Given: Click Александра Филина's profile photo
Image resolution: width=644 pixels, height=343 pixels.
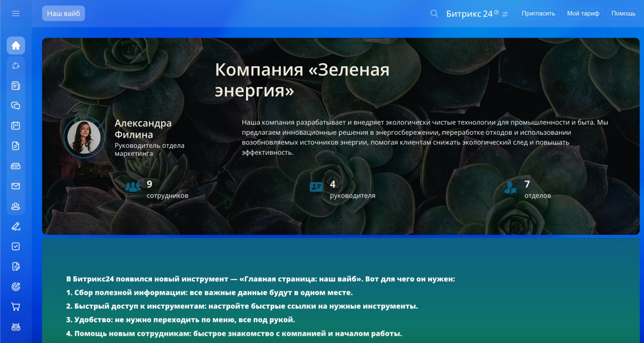Looking at the screenshot, I should coord(84,137).
